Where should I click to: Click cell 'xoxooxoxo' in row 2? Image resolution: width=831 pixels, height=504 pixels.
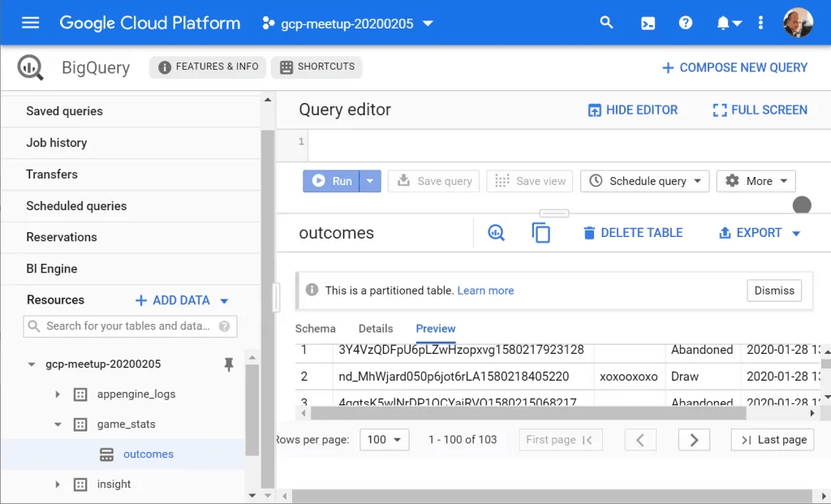point(629,377)
